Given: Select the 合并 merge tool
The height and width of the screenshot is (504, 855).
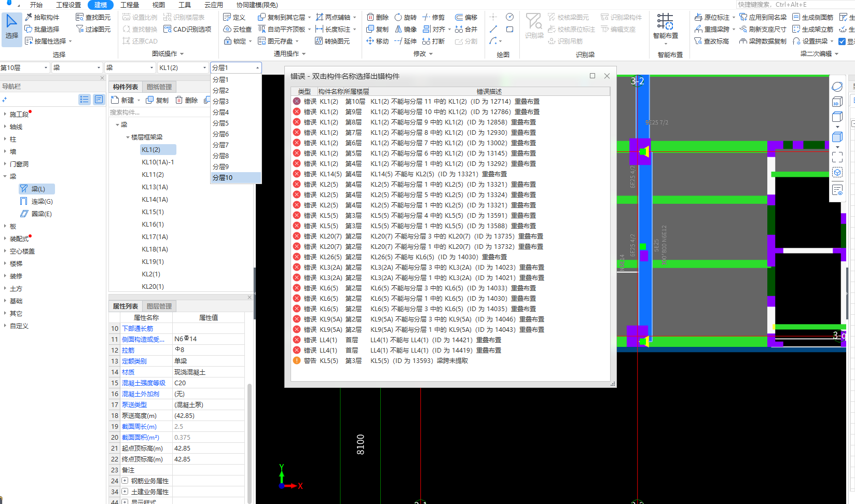Looking at the screenshot, I should click(466, 29).
